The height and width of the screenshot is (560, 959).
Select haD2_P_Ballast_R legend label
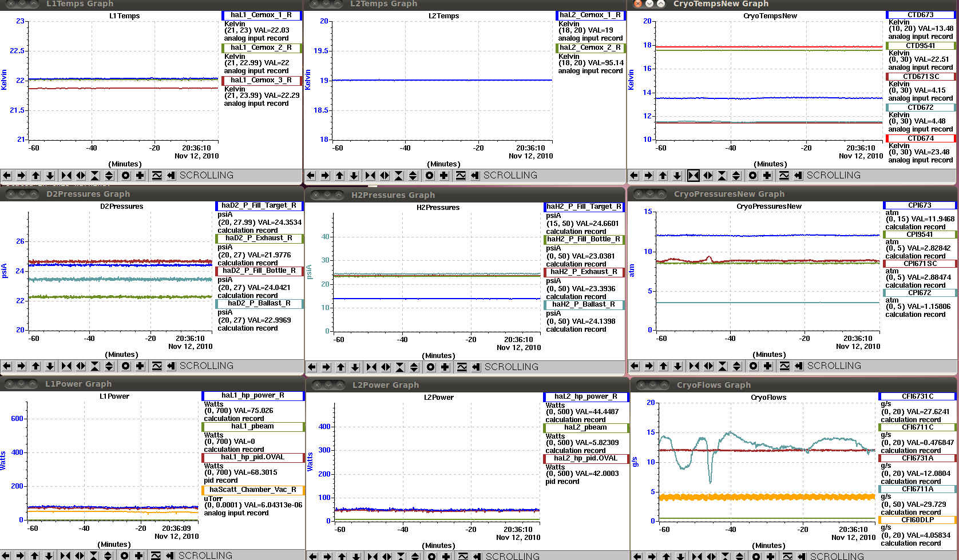[259, 304]
